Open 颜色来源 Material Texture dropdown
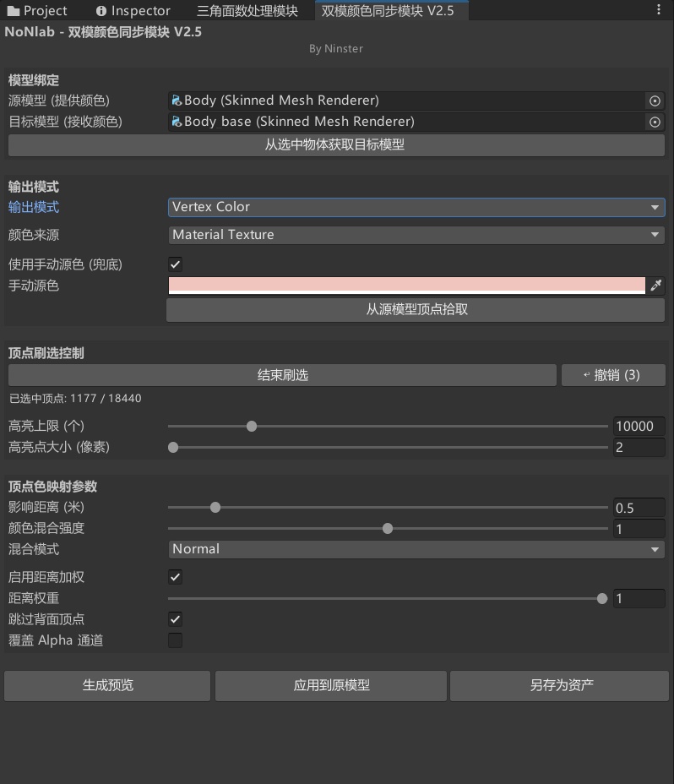 pos(416,235)
